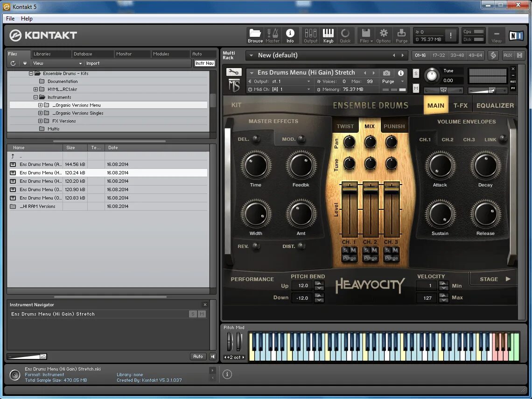
Task: Open the Purge menu icon in toolbar
Action: tap(401, 35)
